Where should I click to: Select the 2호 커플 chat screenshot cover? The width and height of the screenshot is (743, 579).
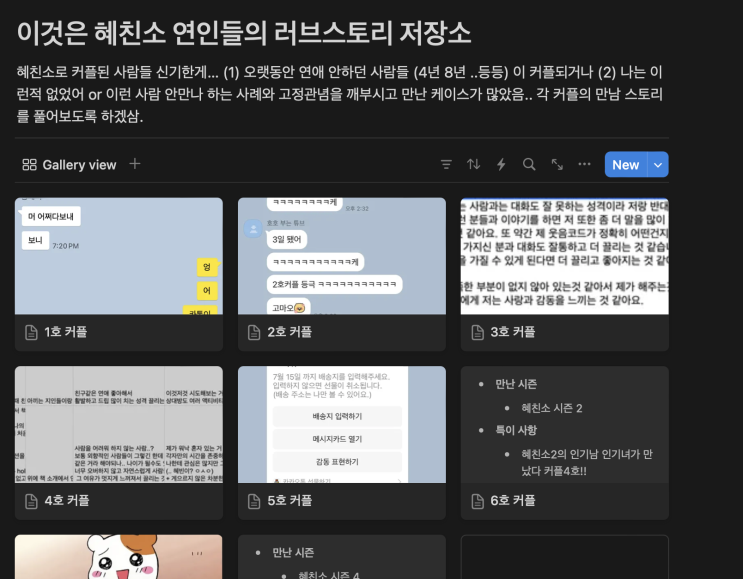(342, 256)
